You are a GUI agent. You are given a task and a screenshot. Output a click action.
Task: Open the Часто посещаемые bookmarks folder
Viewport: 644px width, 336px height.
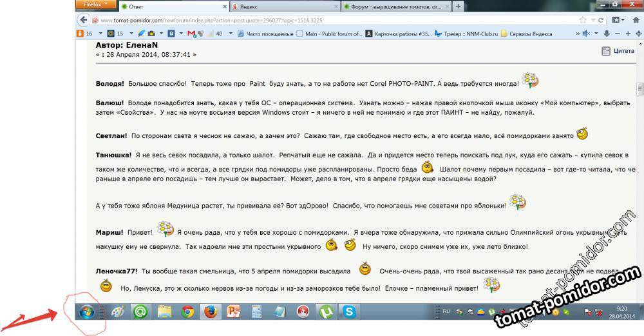coord(265,34)
